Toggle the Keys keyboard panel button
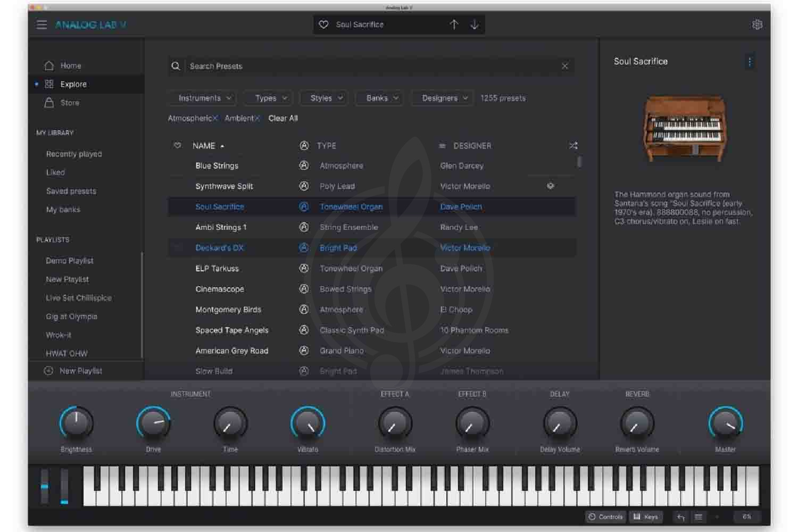The height and width of the screenshot is (532, 798). pyautogui.click(x=646, y=517)
